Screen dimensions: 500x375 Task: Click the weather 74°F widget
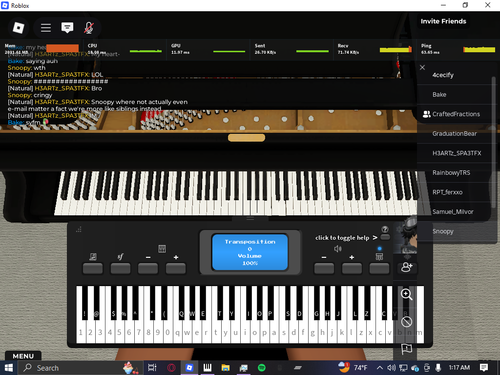(353, 368)
